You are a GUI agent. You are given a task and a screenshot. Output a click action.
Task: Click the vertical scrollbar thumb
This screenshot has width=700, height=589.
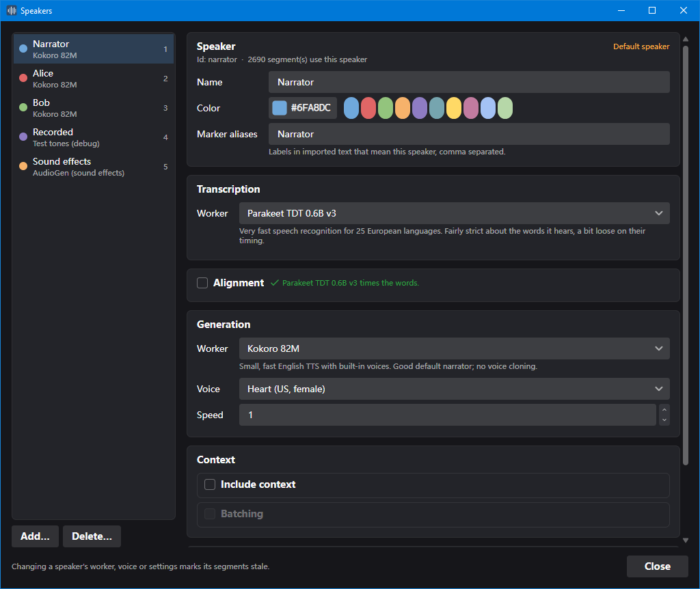(685, 256)
